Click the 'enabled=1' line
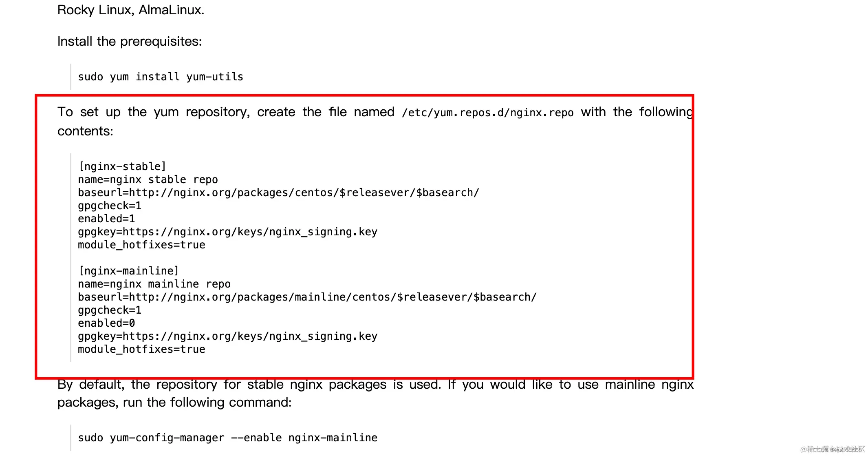The width and height of the screenshot is (868, 456). pos(106,219)
